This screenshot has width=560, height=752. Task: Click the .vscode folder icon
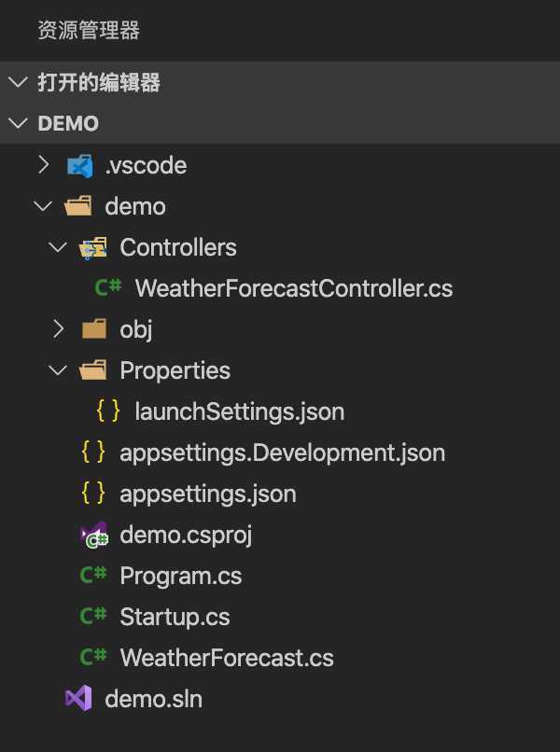80,166
